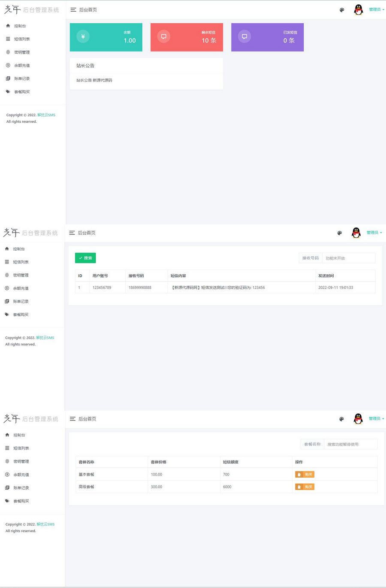
Task: Click the chat icon on the purple 已发短信 card
Action: coord(244,36)
